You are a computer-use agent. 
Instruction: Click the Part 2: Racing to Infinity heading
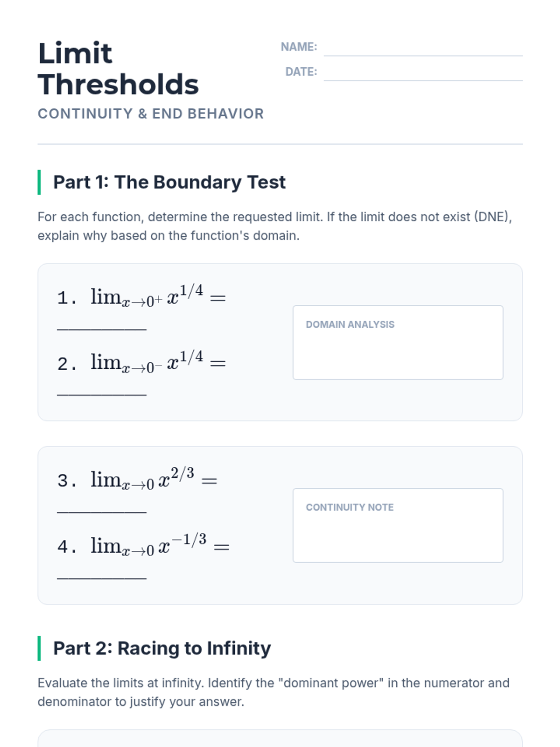(161, 648)
